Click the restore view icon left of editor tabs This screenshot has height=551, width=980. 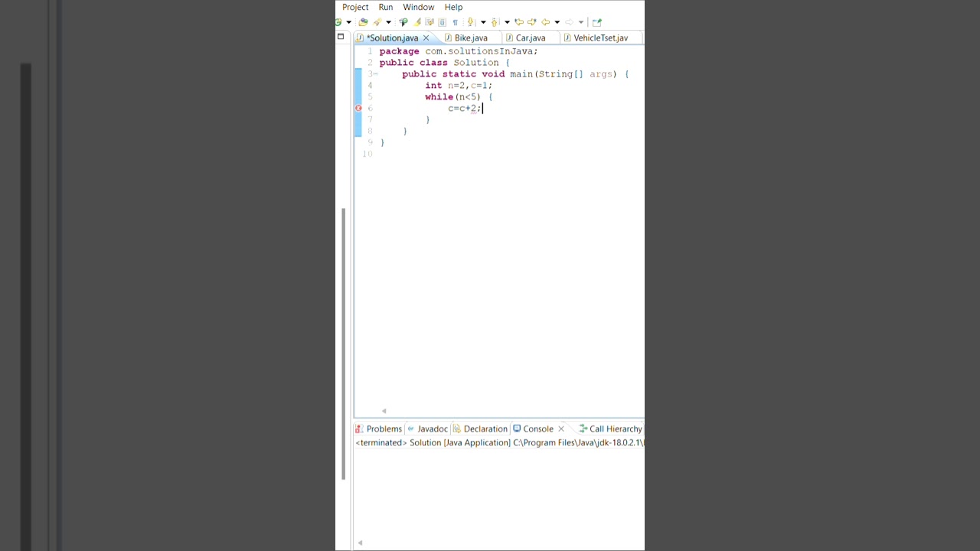341,37
